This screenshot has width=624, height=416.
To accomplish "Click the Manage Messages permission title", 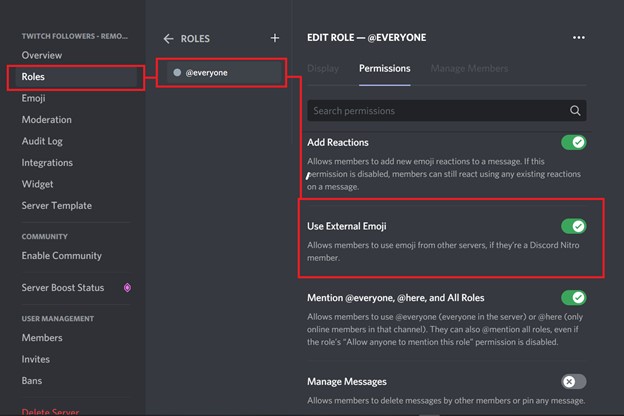I will point(347,382).
